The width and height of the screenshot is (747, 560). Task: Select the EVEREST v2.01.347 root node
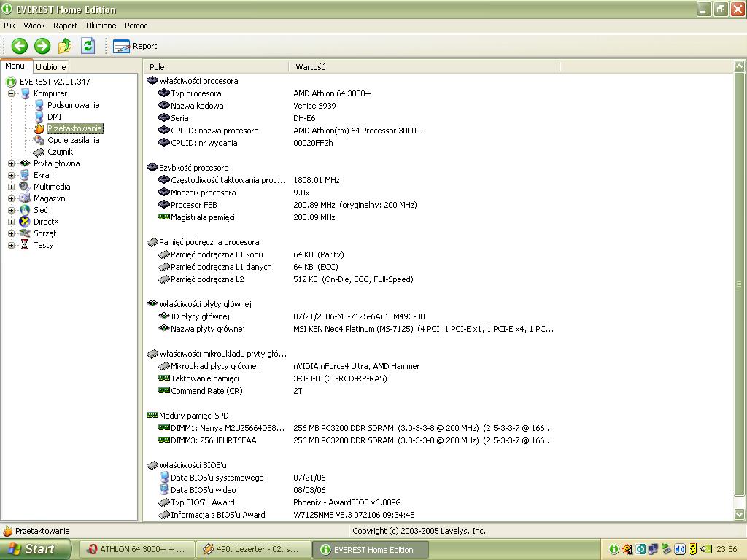point(55,82)
